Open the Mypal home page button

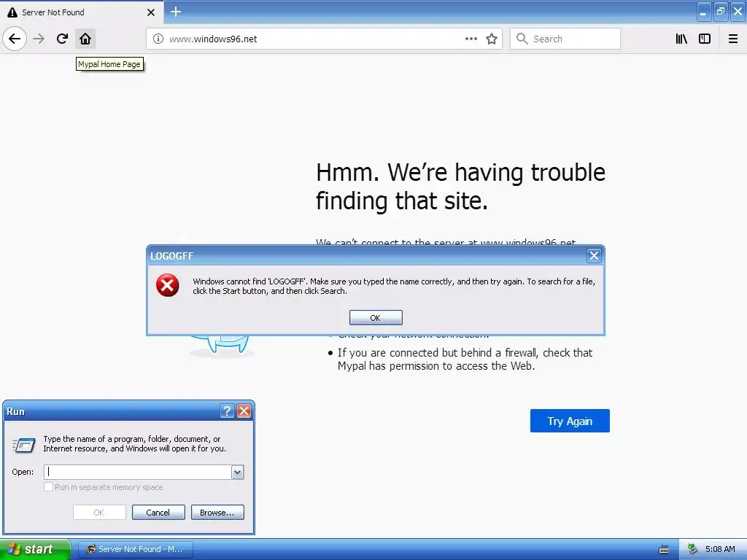[85, 39]
